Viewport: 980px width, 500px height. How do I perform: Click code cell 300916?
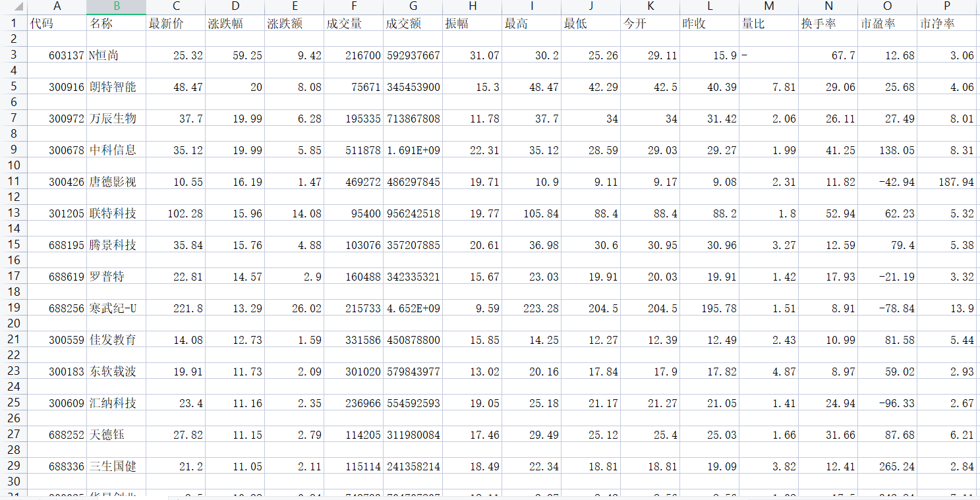tap(57, 86)
